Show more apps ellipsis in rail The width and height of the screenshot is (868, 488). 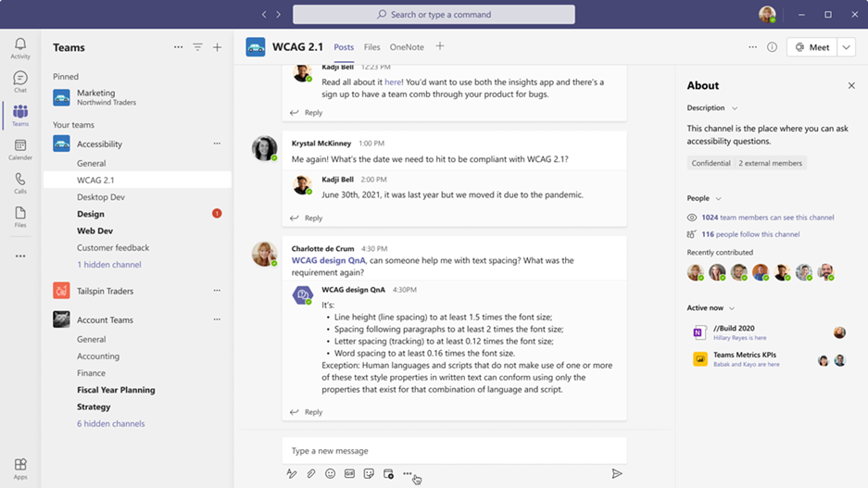point(20,257)
